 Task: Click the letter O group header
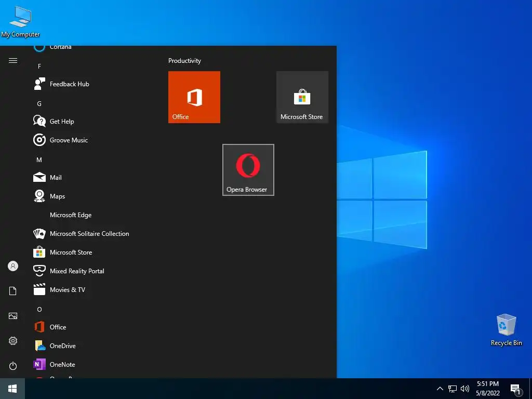pos(39,310)
